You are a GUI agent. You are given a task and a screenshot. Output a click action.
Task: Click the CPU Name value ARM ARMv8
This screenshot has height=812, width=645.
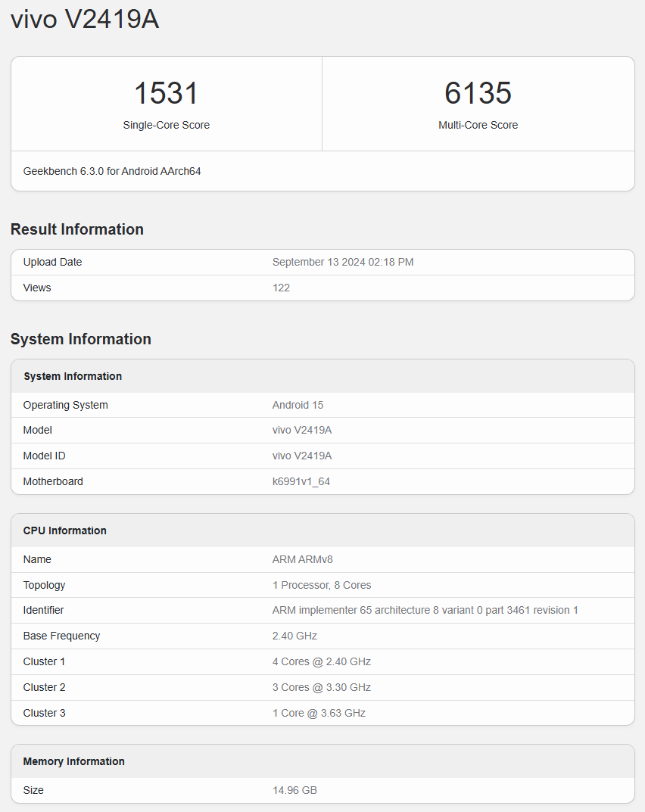(302, 559)
